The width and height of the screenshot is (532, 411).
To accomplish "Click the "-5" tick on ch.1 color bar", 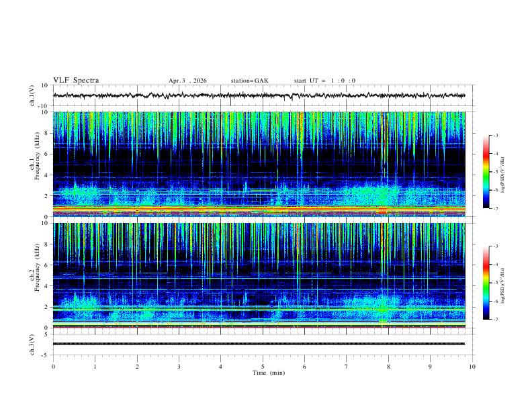I will click(x=496, y=172).
